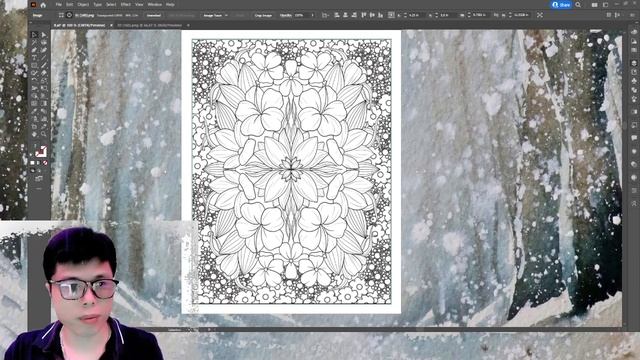The width and height of the screenshot is (640, 360).
Task: Open the workspace switcher
Action: pyautogui.click(x=606, y=5)
